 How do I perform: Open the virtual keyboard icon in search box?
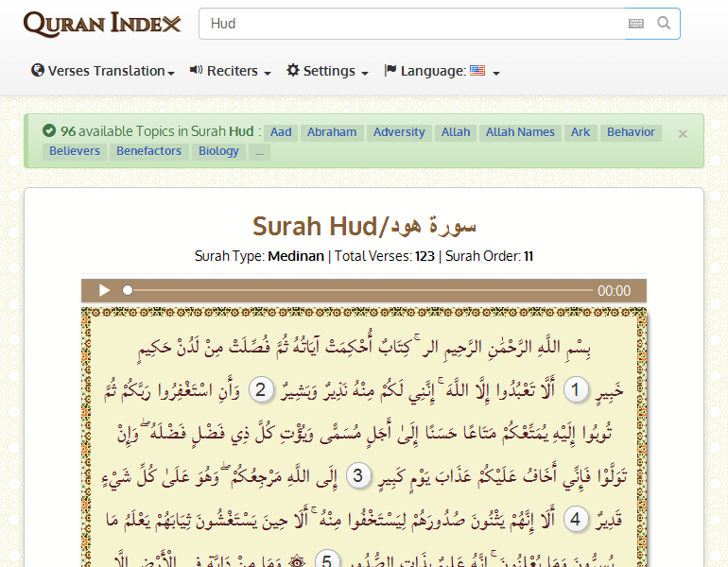click(x=636, y=24)
